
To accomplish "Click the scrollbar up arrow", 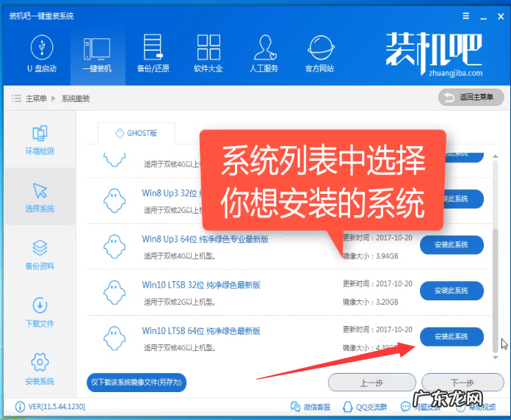I will pos(495,156).
